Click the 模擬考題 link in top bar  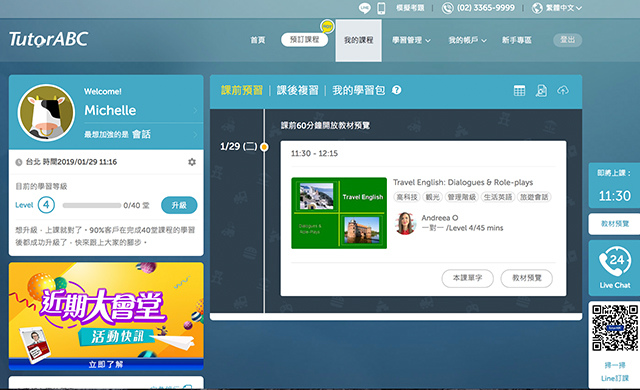(410, 8)
